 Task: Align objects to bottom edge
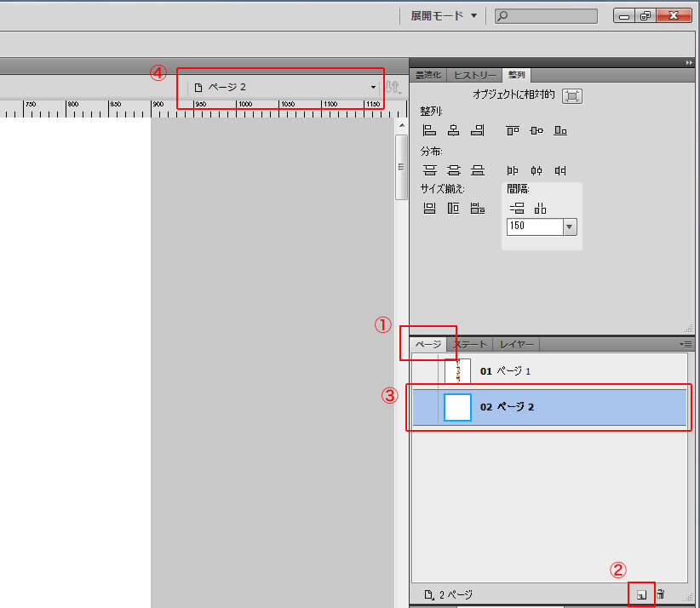point(560,130)
